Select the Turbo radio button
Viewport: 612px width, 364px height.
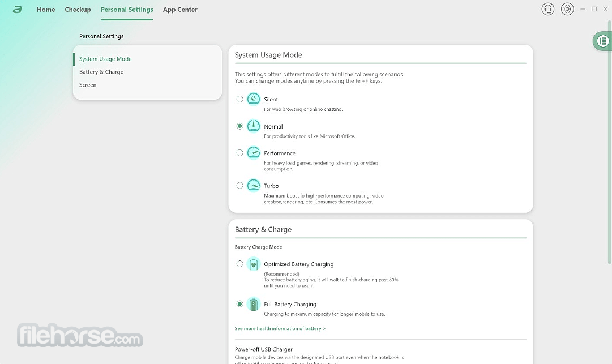(x=239, y=185)
